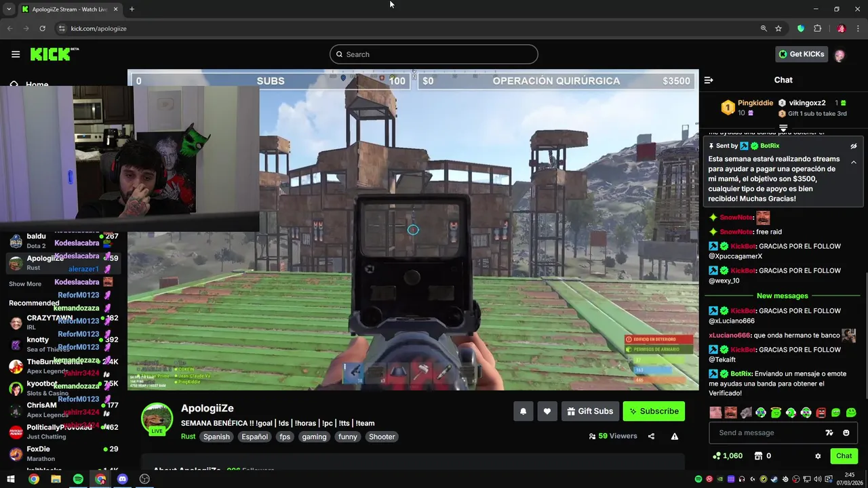Click the browser reload button
This screenshot has height=488, width=868.
(42, 28)
